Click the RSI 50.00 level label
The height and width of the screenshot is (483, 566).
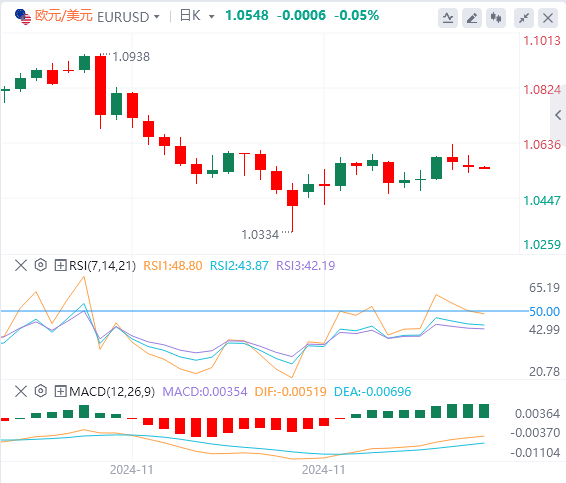tap(544, 312)
